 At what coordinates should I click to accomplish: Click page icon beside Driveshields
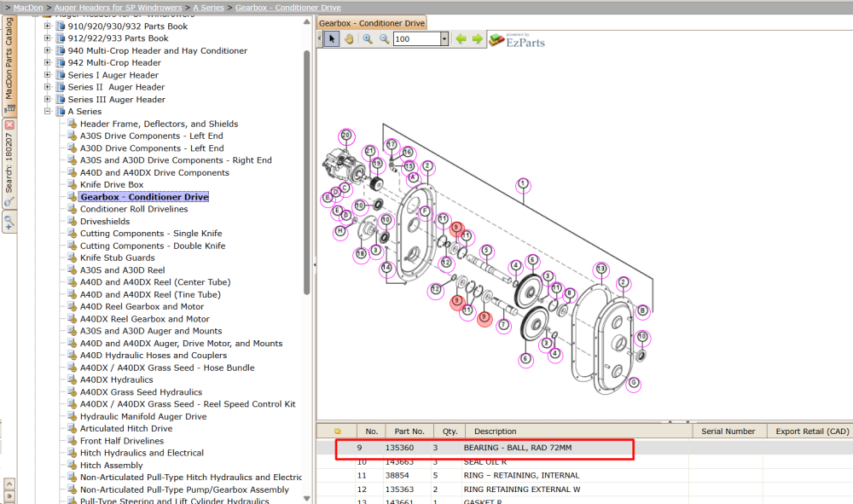point(73,221)
